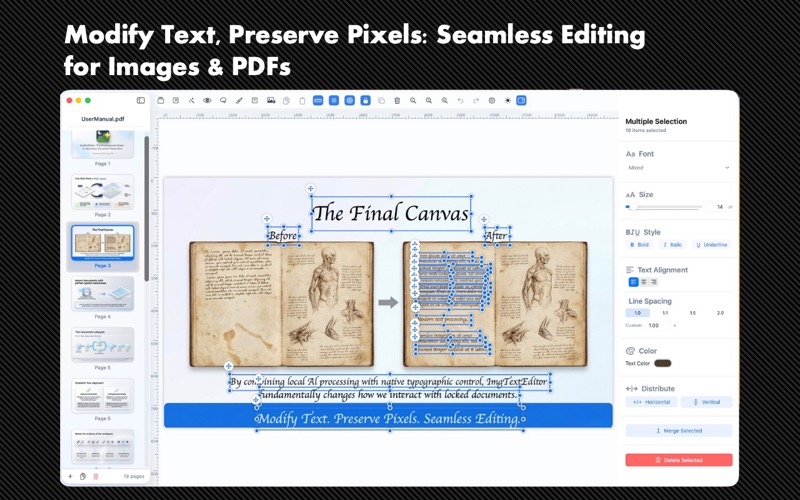Set line spacing to 1.0
Image resolution: width=800 pixels, height=500 pixels.
pyautogui.click(x=638, y=313)
